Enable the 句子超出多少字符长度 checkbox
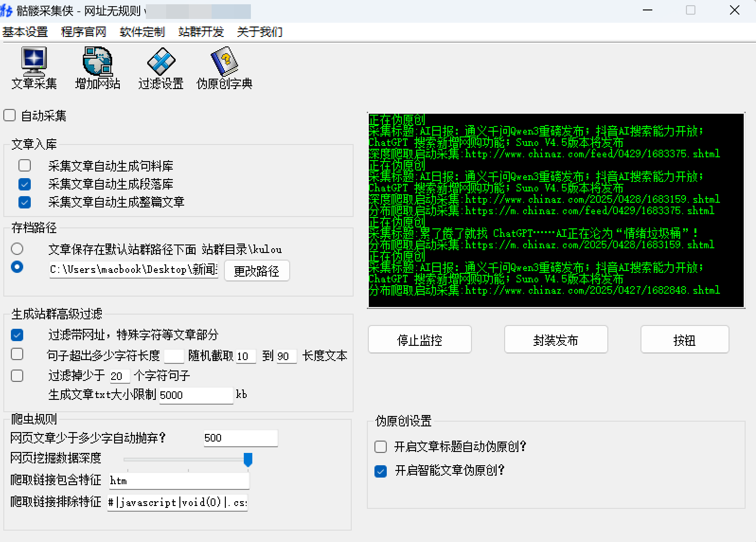This screenshot has height=542, width=756. [17, 354]
